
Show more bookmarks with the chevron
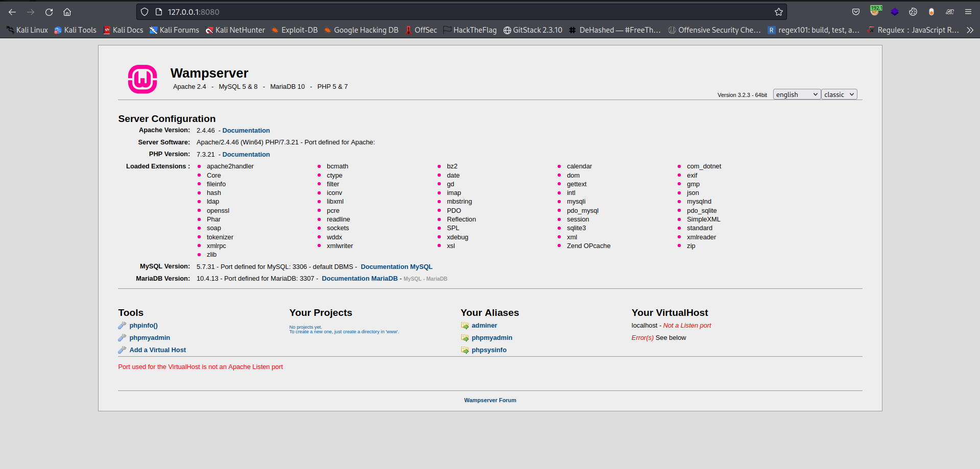pos(970,30)
